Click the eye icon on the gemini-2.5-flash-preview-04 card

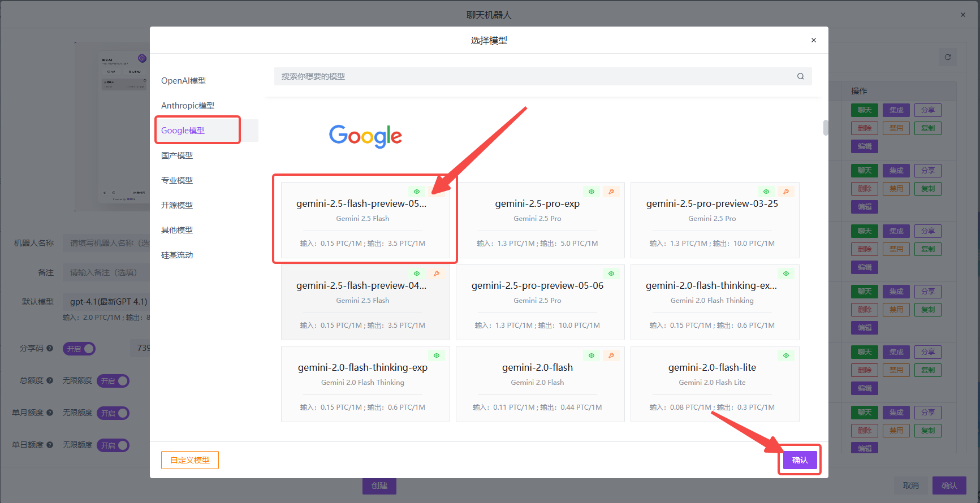pyautogui.click(x=417, y=274)
